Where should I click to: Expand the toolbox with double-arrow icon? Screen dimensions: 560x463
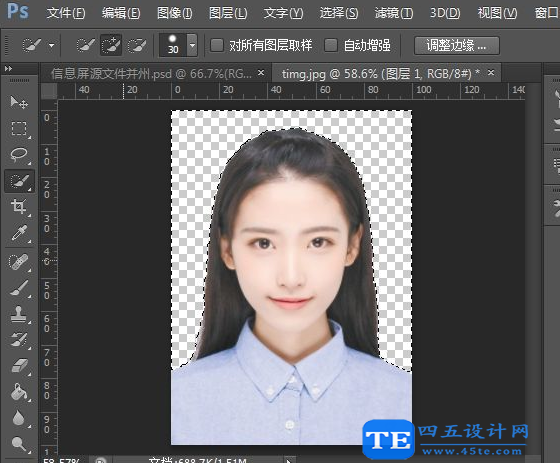tap(9, 68)
